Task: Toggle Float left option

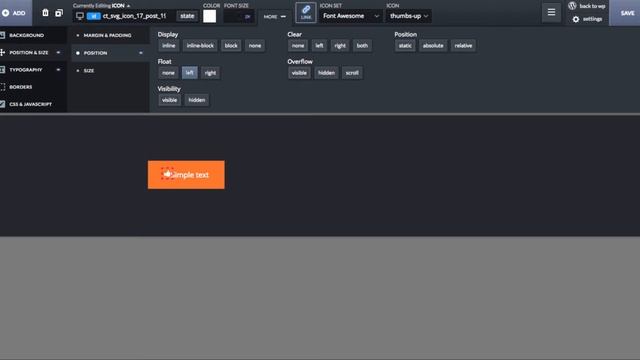Action: [189, 73]
